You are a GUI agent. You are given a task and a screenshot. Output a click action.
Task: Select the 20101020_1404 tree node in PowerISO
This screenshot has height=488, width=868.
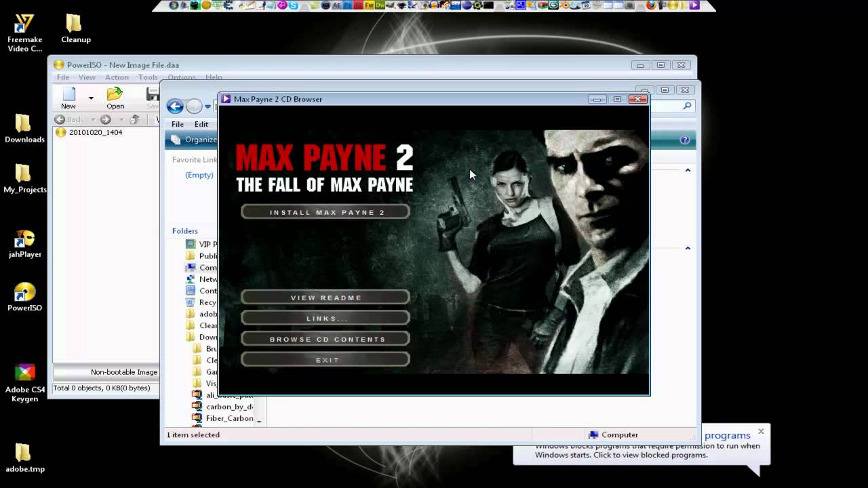pos(89,132)
